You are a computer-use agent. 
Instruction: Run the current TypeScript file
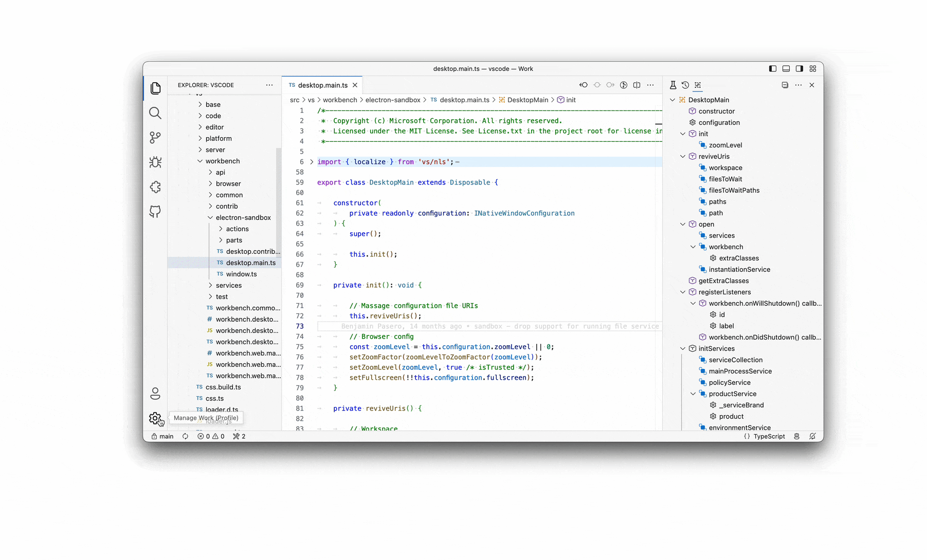pos(624,85)
